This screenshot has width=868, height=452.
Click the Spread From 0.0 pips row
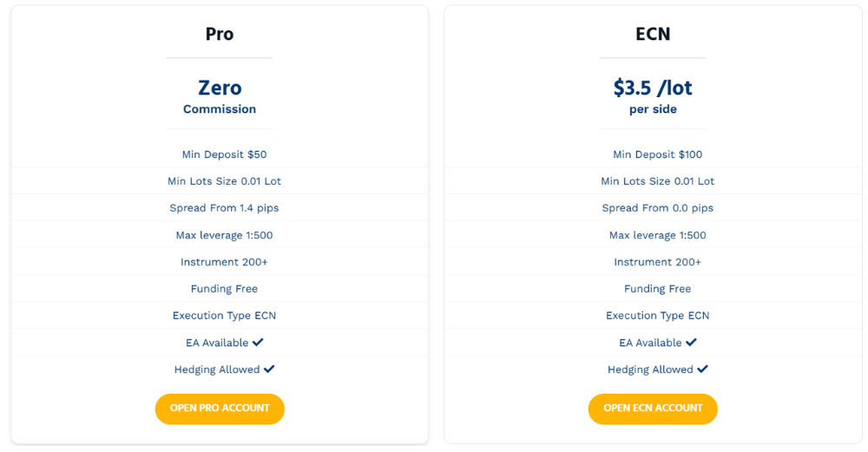[657, 208]
